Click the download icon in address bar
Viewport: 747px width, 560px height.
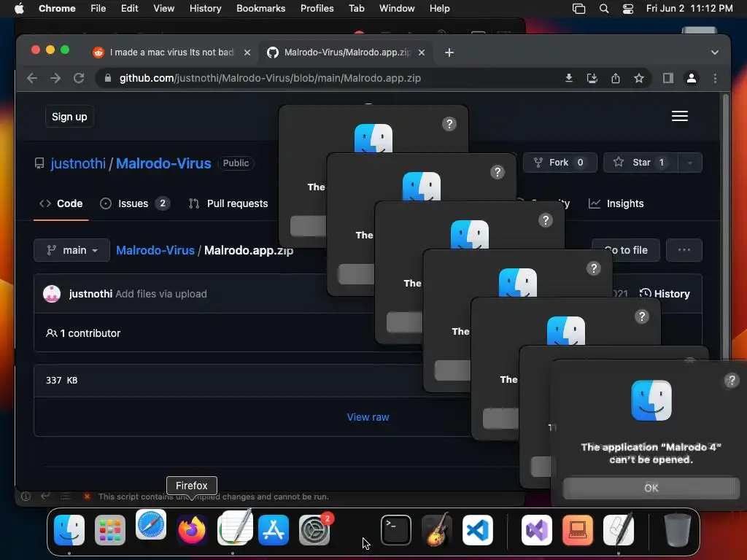click(x=568, y=78)
